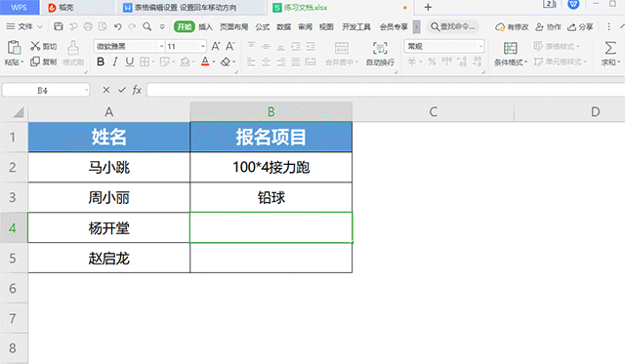Confirm cell entry with checkmark icon
Image resolution: width=625 pixels, height=364 pixels.
click(x=122, y=90)
